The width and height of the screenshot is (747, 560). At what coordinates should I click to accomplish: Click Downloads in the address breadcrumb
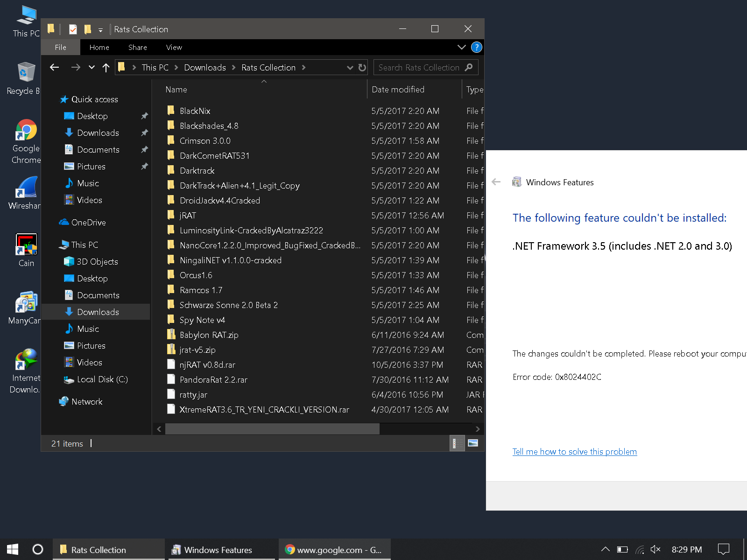click(205, 68)
